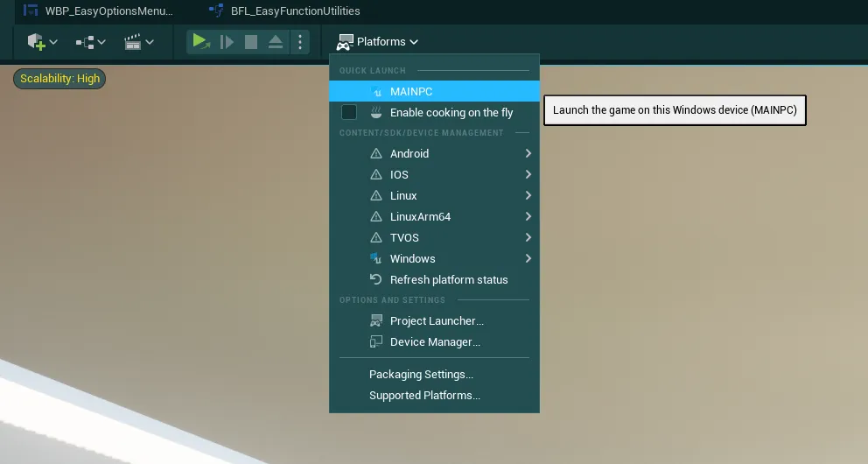Open the add content dropdown arrow
This screenshot has height=464, width=868.
[x=53, y=42]
